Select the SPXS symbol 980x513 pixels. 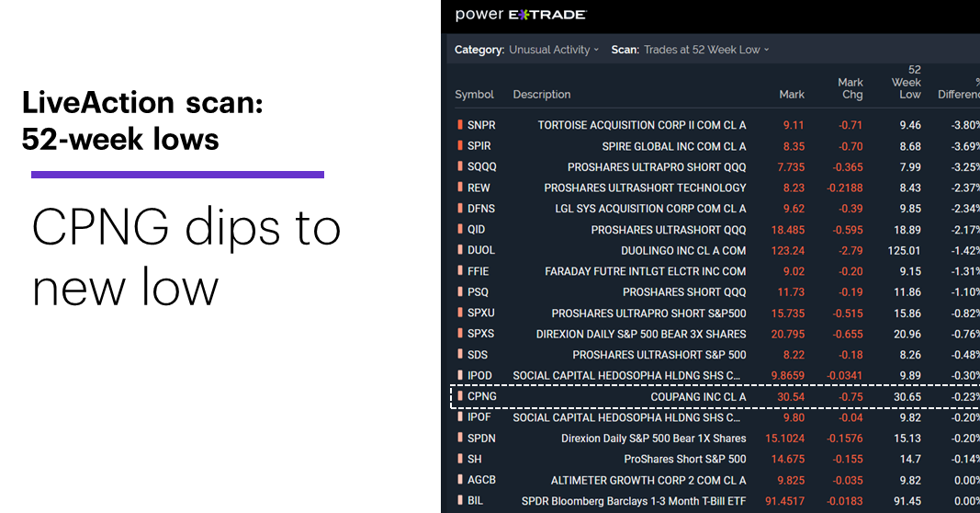click(x=480, y=334)
